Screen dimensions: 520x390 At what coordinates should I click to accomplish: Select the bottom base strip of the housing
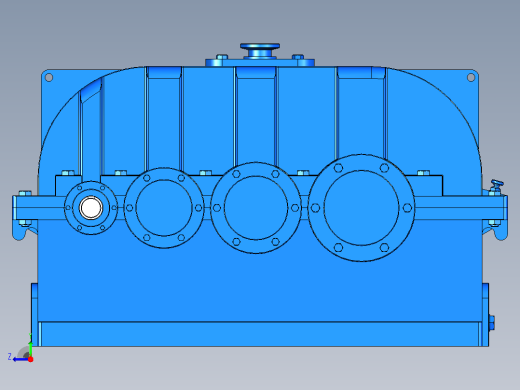coord(260,334)
